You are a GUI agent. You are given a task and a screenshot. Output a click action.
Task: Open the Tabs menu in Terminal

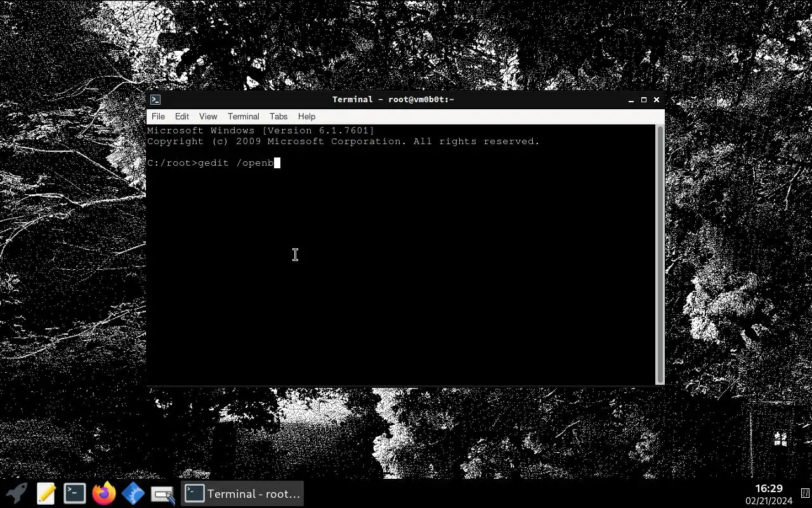point(278,117)
